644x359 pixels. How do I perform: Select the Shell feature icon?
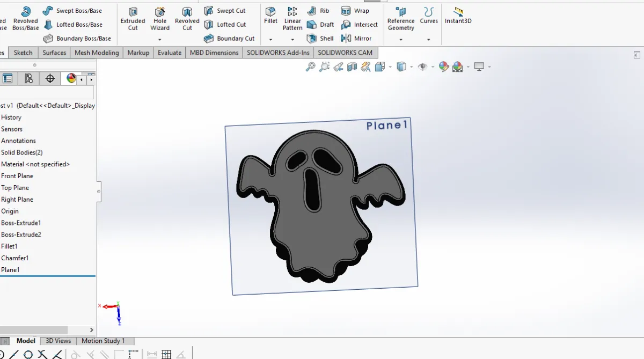coord(320,39)
